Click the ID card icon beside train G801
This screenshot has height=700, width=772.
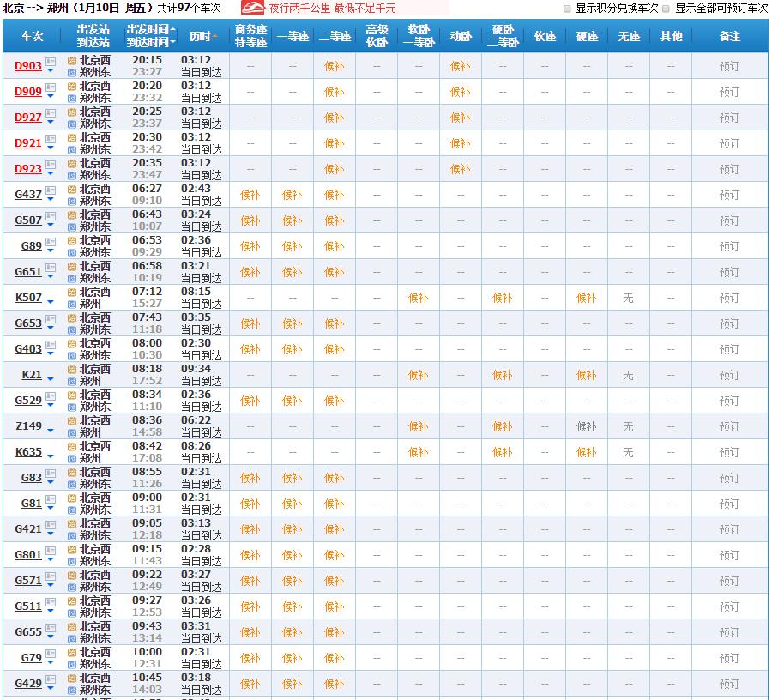click(x=51, y=551)
